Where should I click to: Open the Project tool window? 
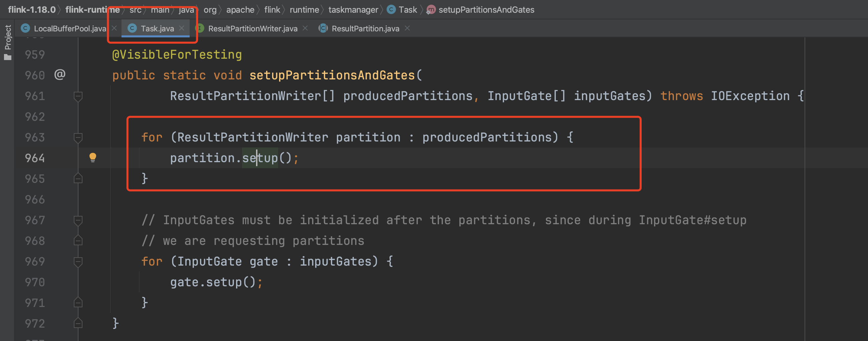(8, 37)
